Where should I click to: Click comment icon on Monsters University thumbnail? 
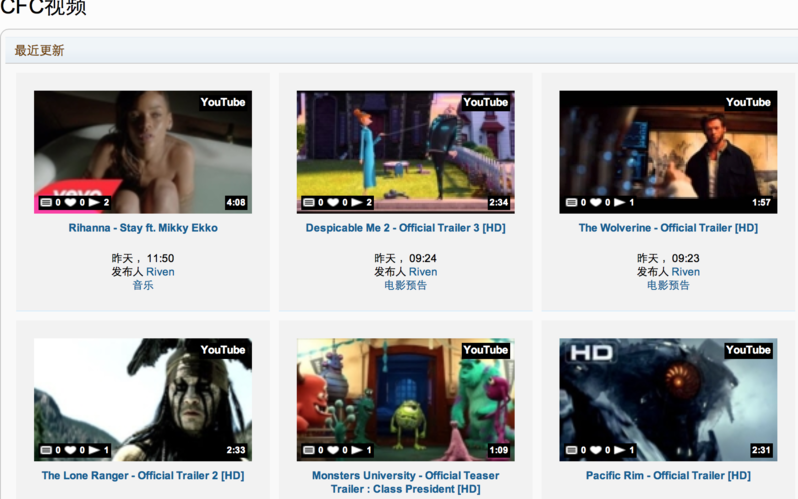[x=308, y=450]
